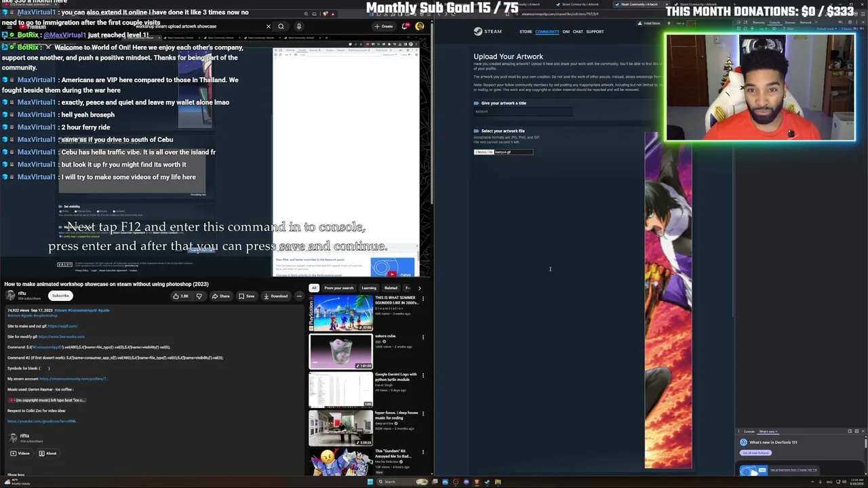
Task: Open options for 'Google Gemini Logo' video
Action: [422, 375]
